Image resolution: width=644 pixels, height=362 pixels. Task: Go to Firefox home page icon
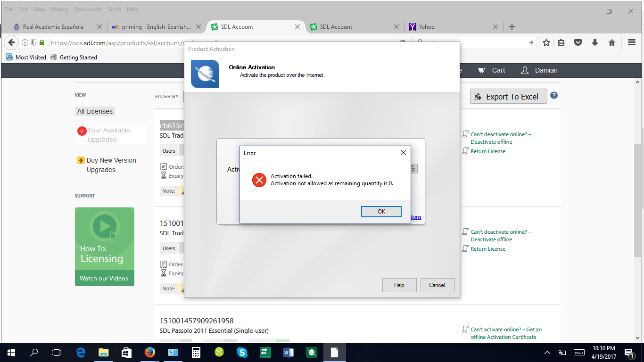tap(612, 43)
